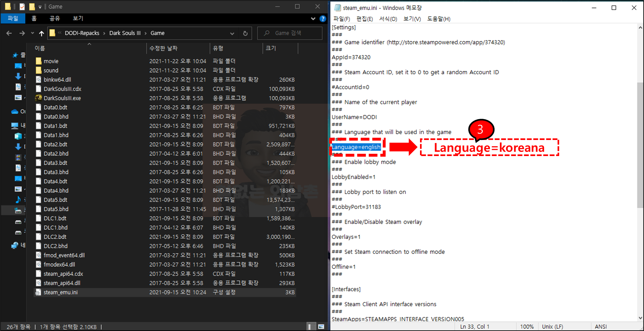Click the movie folder icon
This screenshot has width=644, height=331.
(39, 61)
